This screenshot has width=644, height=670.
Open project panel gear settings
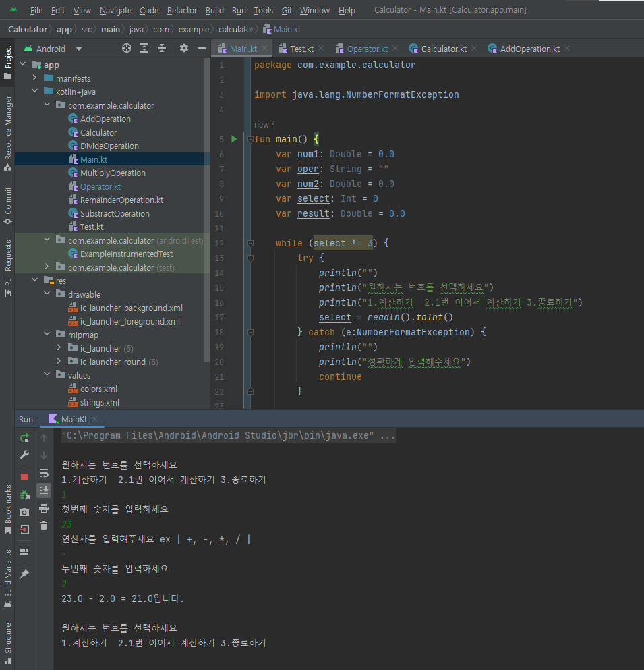click(x=184, y=49)
